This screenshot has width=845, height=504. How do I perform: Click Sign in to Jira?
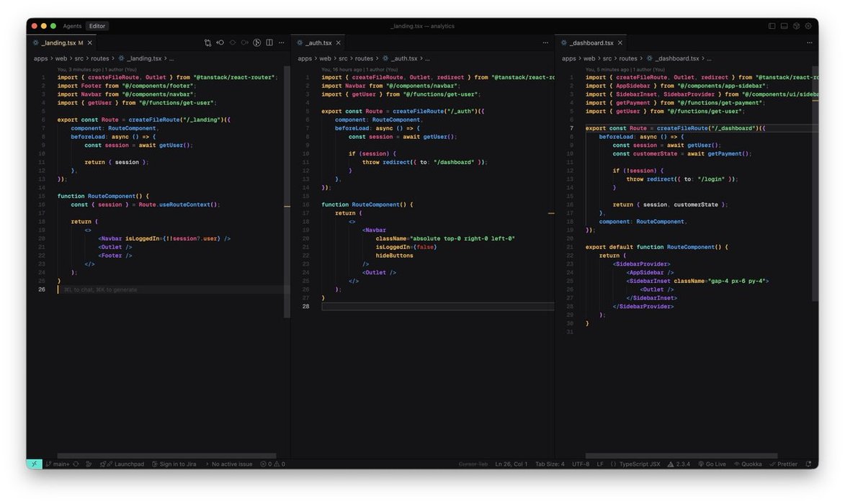[174, 464]
